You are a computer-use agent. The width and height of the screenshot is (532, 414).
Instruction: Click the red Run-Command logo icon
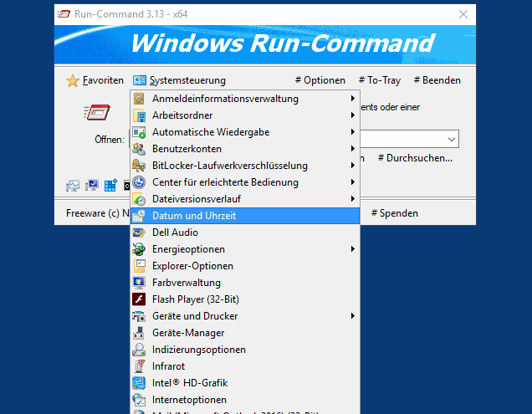(x=97, y=112)
